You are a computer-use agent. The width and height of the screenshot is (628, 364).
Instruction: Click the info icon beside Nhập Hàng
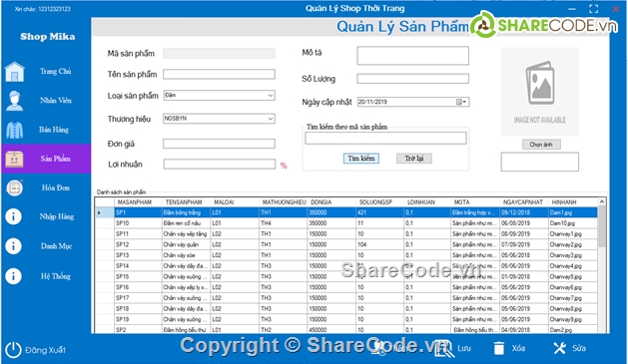point(14,216)
